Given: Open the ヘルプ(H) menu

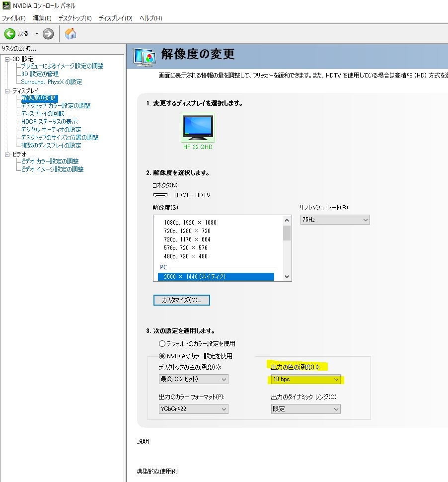Looking at the screenshot, I should [x=151, y=18].
